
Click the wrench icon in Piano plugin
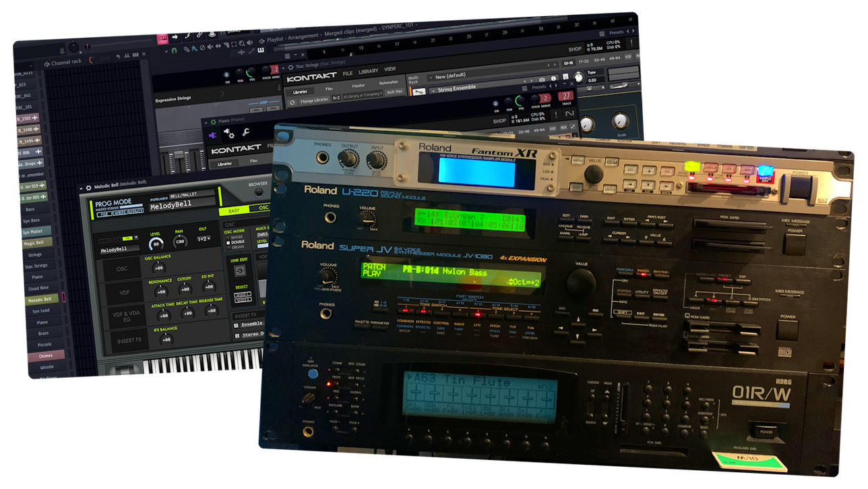click(x=247, y=133)
